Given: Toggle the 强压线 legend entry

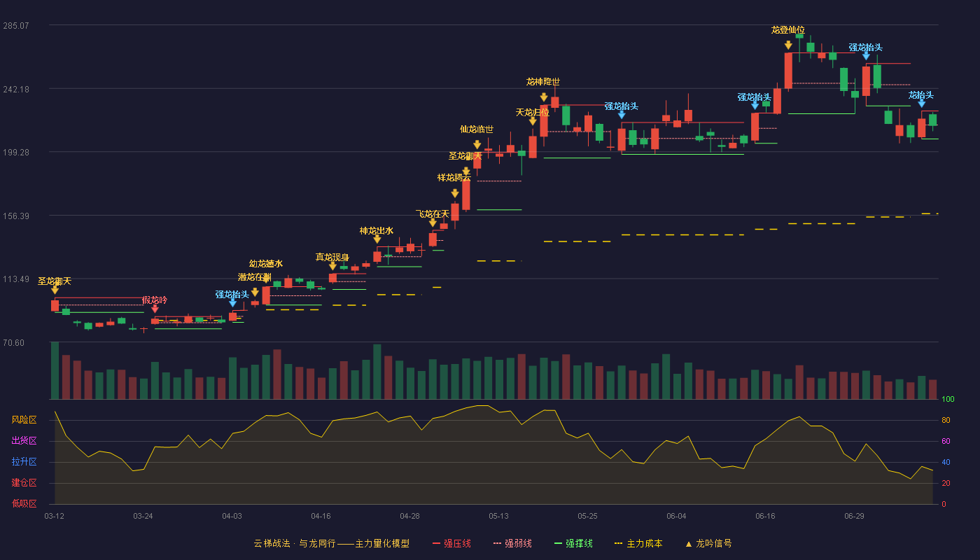Looking at the screenshot, I should (x=451, y=543).
